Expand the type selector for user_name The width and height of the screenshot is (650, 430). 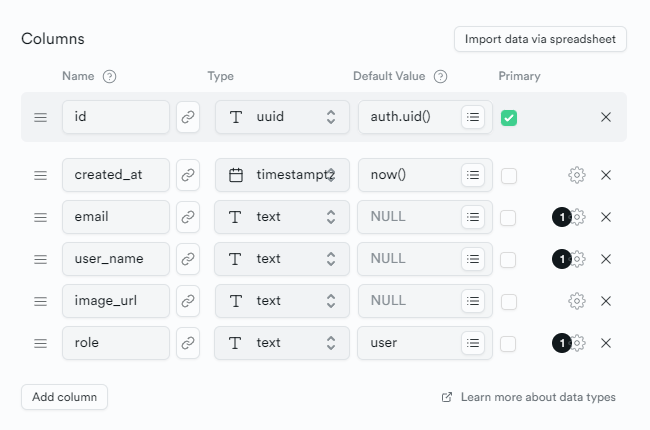[282, 259]
